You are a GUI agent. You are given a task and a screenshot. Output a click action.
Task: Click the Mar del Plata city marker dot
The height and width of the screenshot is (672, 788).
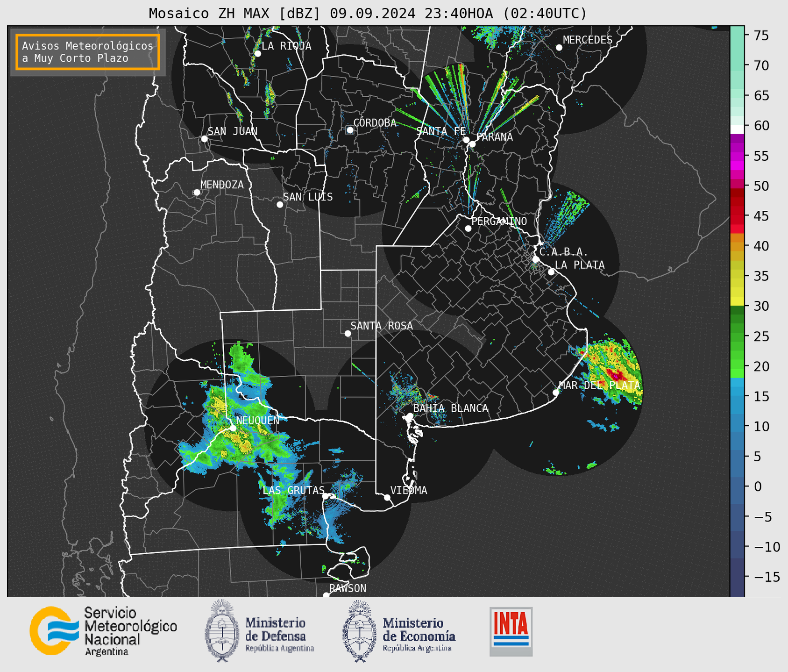(x=556, y=393)
